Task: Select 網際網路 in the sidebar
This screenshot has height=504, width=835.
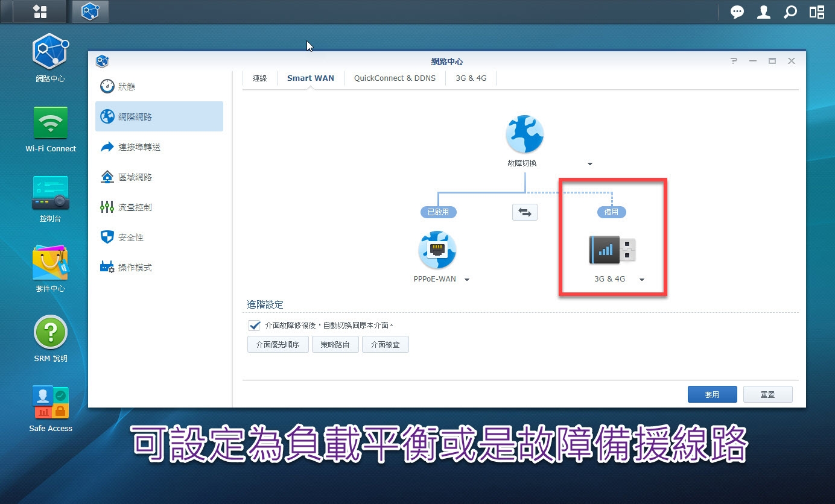Action: coord(159,116)
